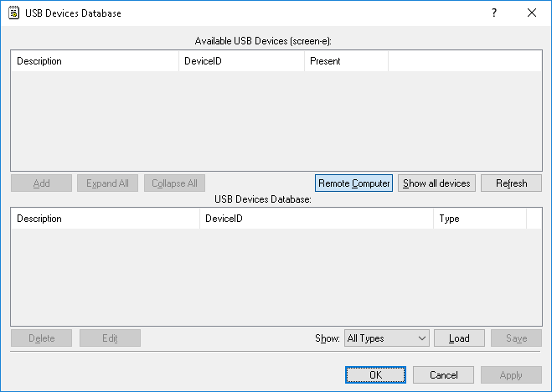Open the Show types dropdown
This screenshot has width=552, height=392.
386,338
